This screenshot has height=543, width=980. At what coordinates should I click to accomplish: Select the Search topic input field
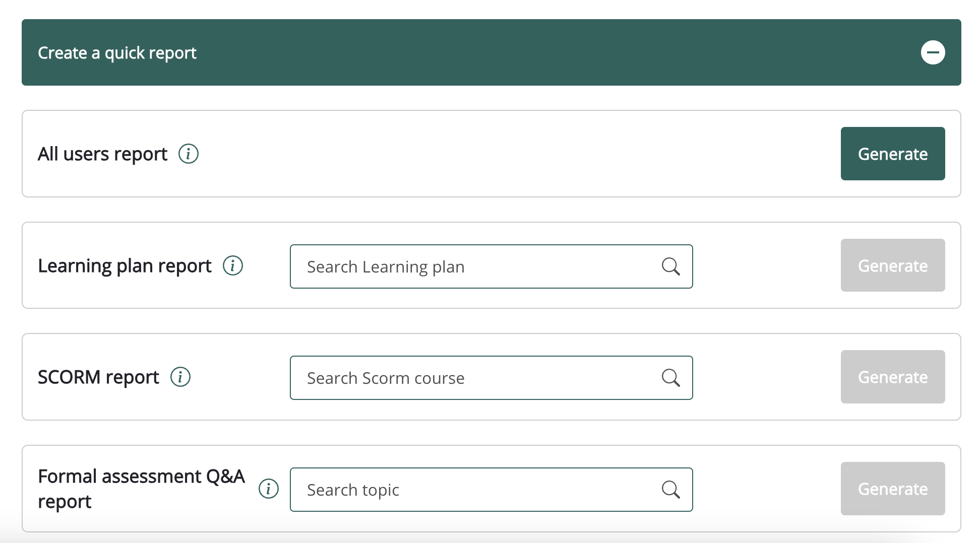(474, 490)
